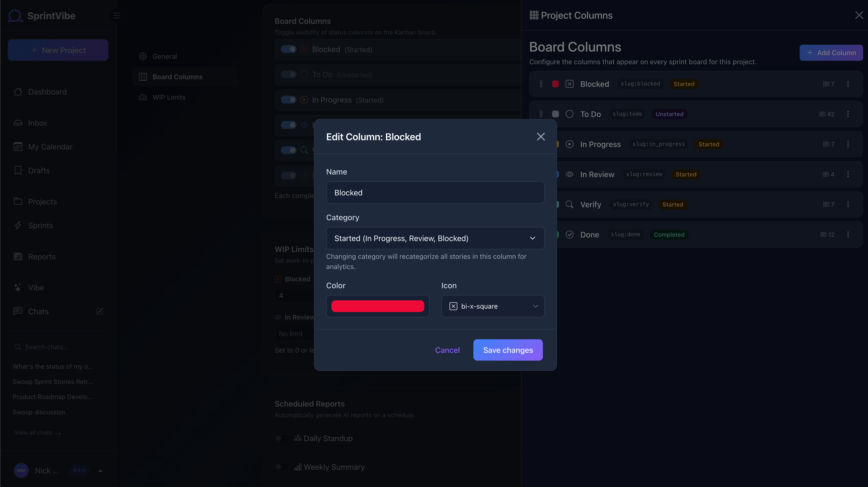Open chat 'Product Roadmap Develo...'
The width and height of the screenshot is (868, 487).
[x=52, y=397]
